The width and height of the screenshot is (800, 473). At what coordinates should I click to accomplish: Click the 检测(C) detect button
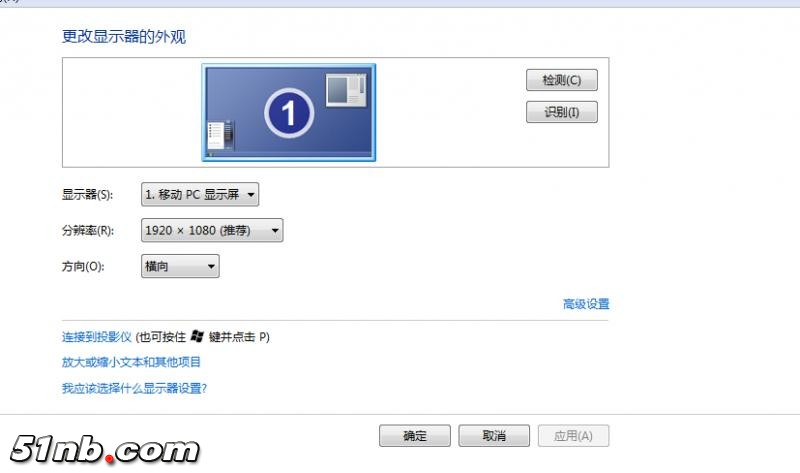[562, 80]
